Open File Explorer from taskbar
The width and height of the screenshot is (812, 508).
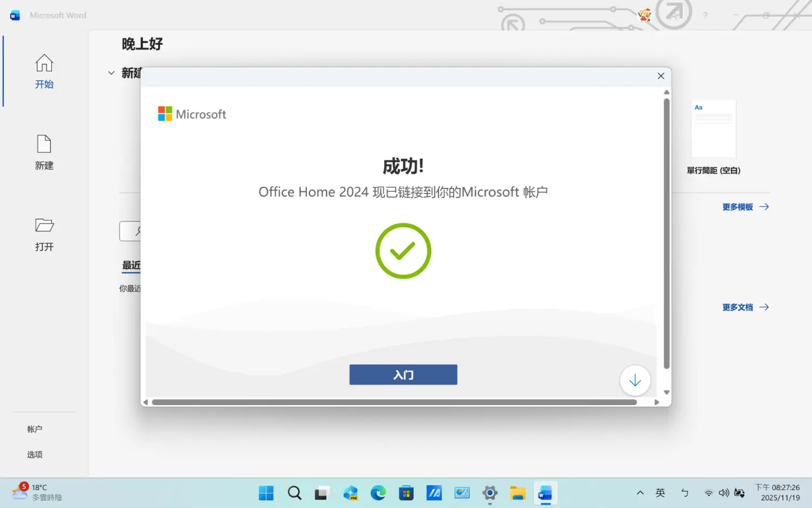[x=518, y=493]
